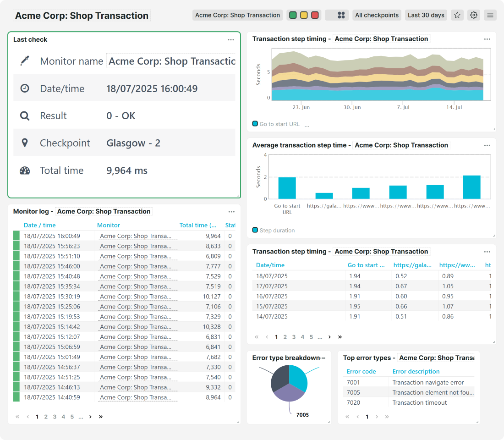
Task: Click the next page arrow in the step timing table
Action: tap(329, 336)
